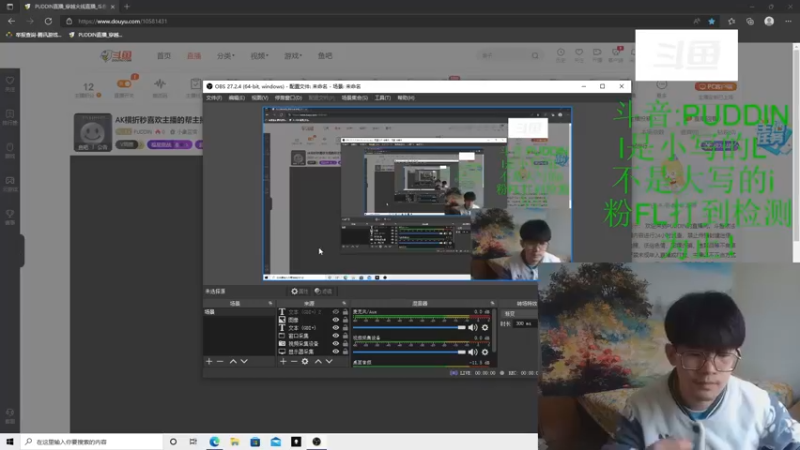800x450 pixels.
Task: Pop out the 混音器 dock panel
Action: (x=493, y=304)
